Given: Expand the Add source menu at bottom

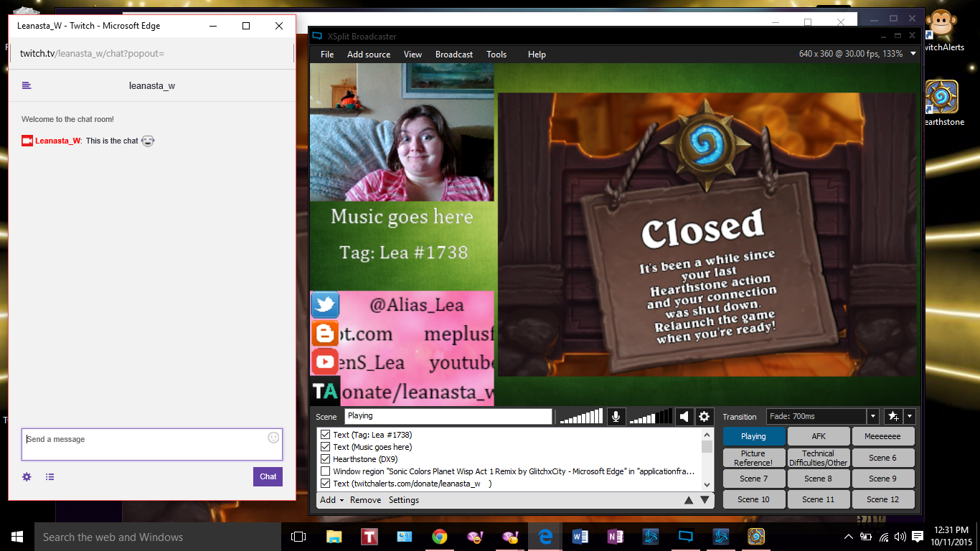Looking at the screenshot, I should click(x=327, y=500).
